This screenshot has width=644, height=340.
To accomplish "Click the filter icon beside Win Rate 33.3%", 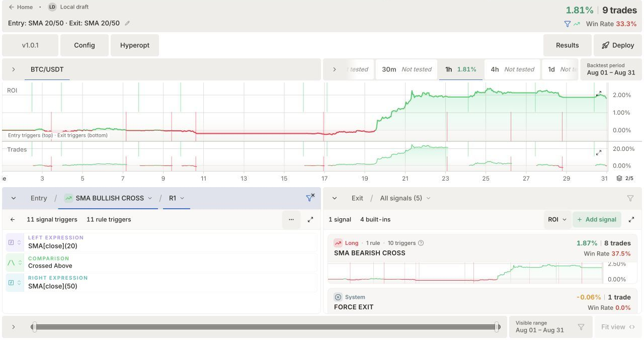I will [568, 24].
